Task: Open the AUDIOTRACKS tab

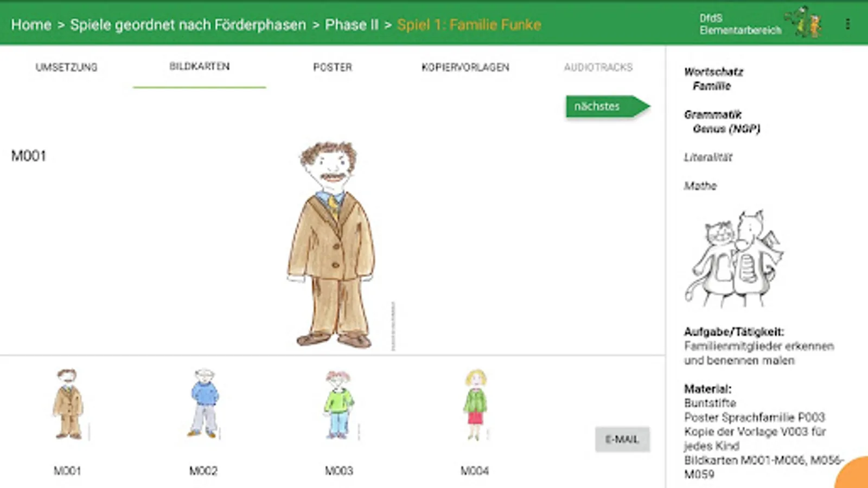Action: coord(598,67)
